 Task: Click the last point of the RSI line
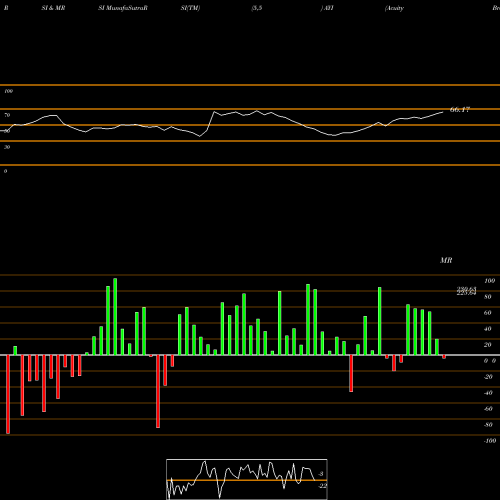coord(443,112)
